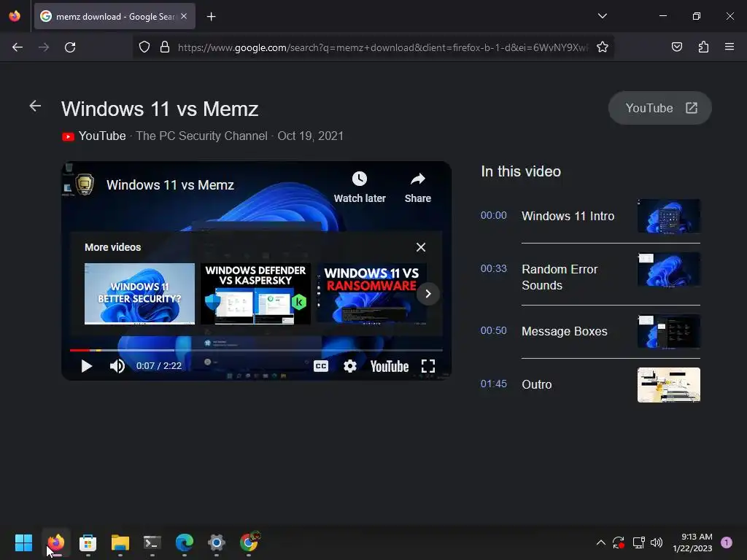Jump to 00:50 Message Boxes chapter
The image size is (747, 560).
pyautogui.click(x=590, y=331)
